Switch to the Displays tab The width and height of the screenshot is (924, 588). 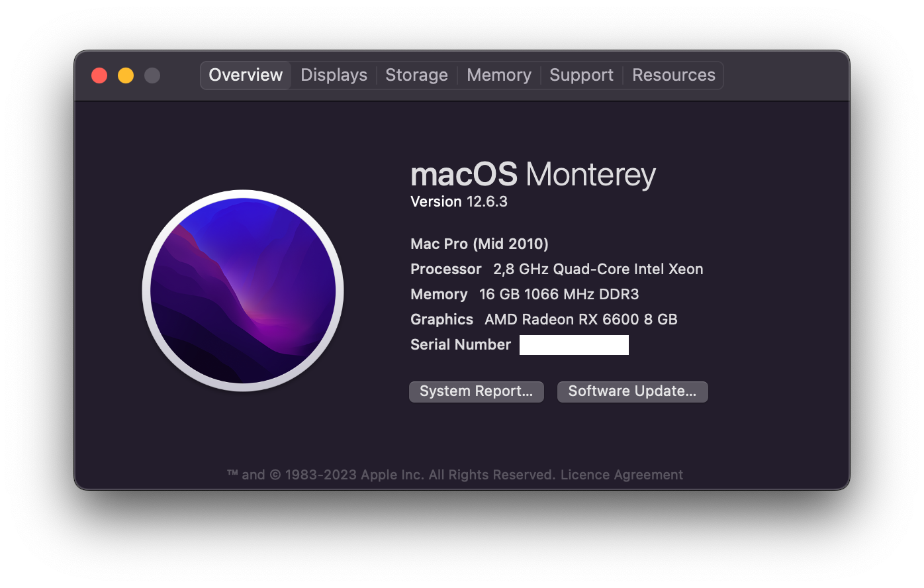click(x=334, y=75)
